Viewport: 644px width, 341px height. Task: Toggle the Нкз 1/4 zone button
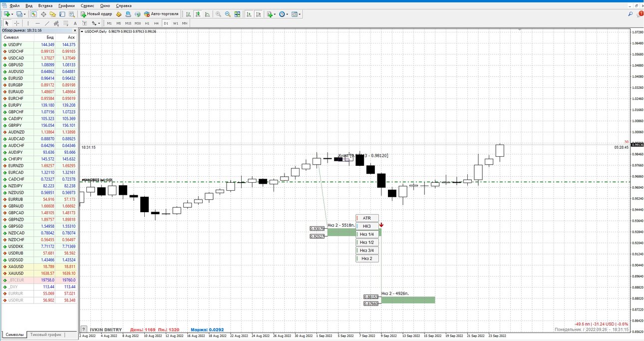point(367,234)
